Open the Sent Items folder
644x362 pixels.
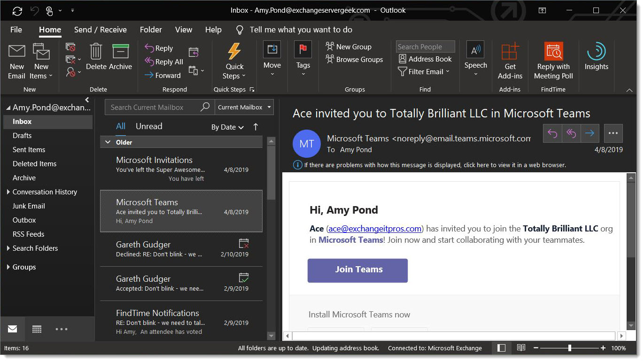tap(29, 149)
